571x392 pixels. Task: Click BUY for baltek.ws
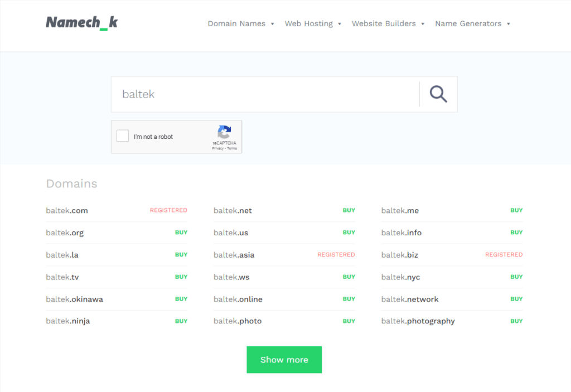click(349, 277)
